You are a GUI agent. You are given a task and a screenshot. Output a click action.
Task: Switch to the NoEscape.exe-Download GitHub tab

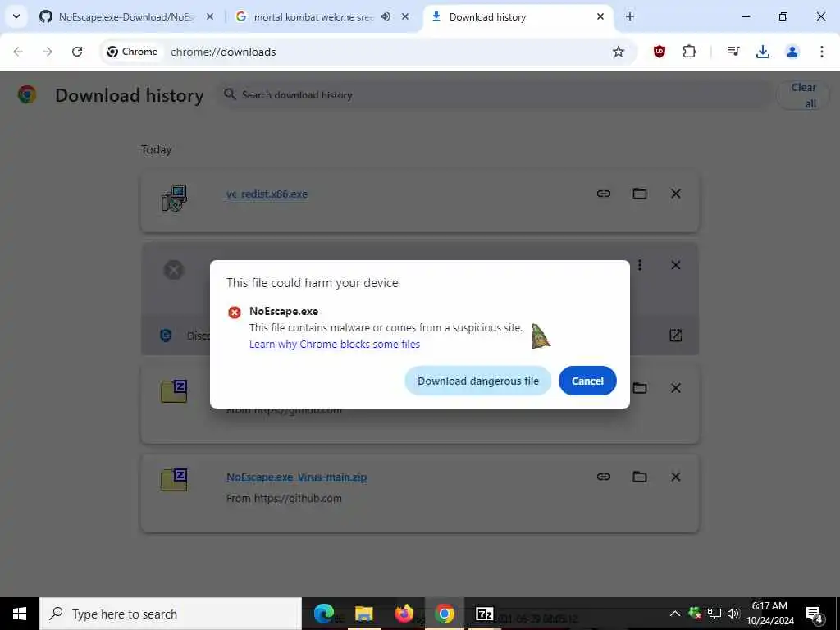[x=126, y=16]
